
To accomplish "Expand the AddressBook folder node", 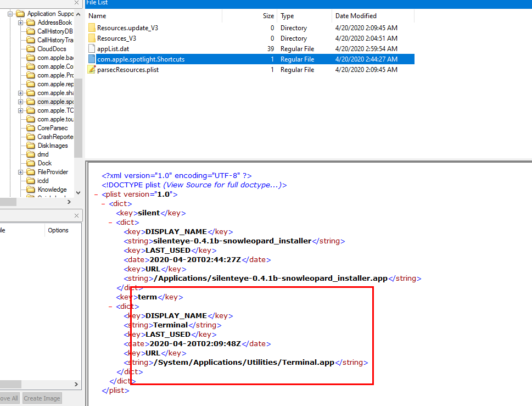I will point(21,23).
